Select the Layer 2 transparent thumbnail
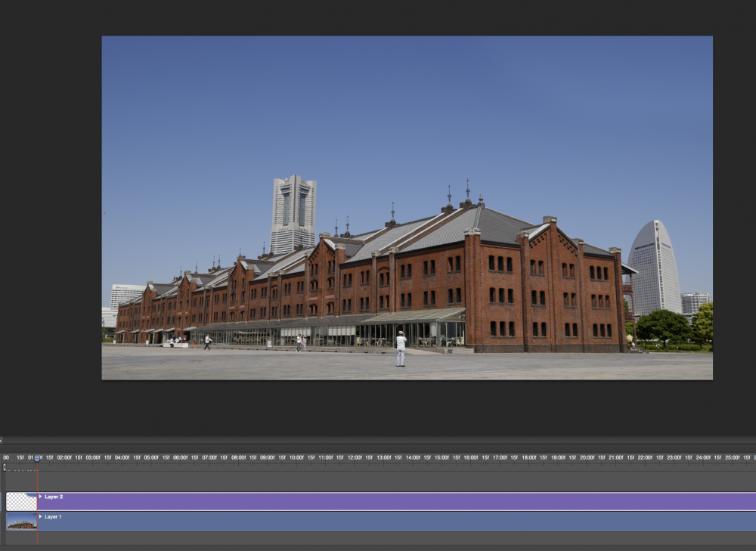Screen dimensions: 756x551 21,501
